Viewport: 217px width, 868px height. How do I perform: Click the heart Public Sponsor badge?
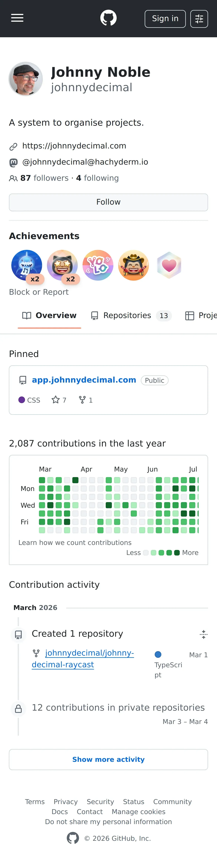pos(169,265)
